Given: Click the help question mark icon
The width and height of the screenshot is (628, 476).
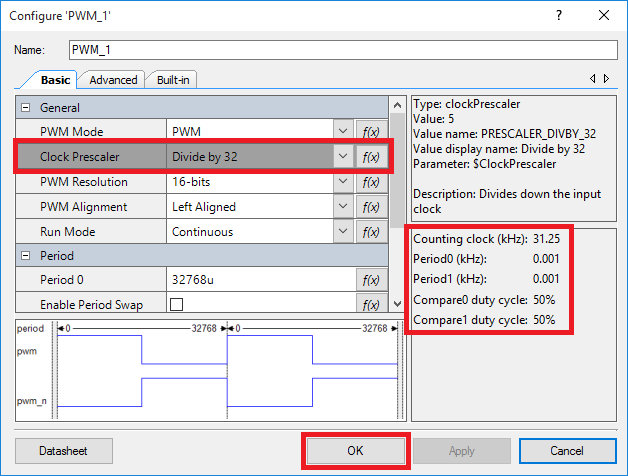Looking at the screenshot, I should pos(559,15).
